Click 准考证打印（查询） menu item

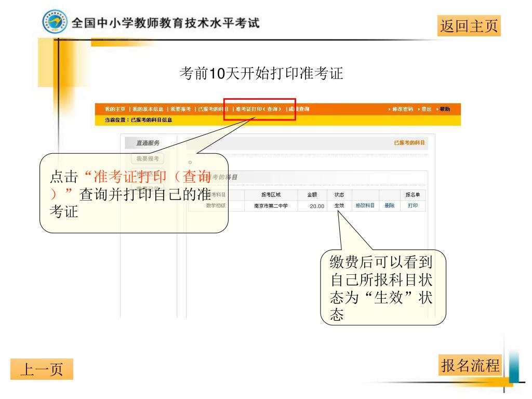259,109
